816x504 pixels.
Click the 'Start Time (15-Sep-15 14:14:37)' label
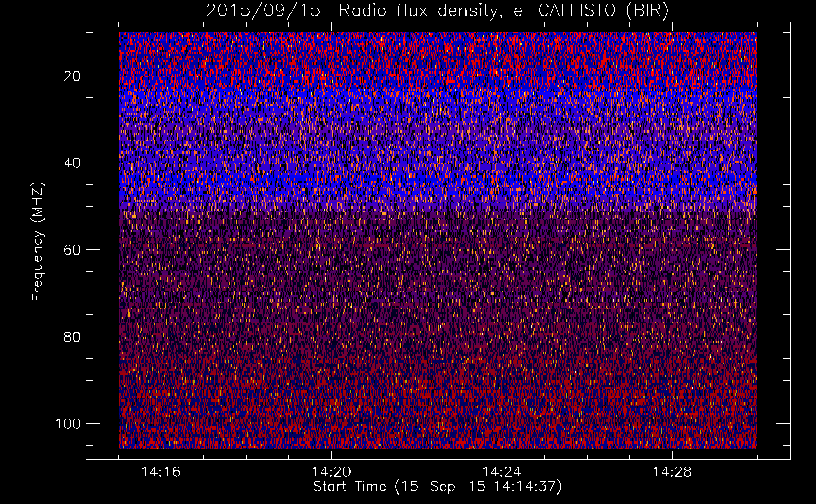[x=437, y=487]
